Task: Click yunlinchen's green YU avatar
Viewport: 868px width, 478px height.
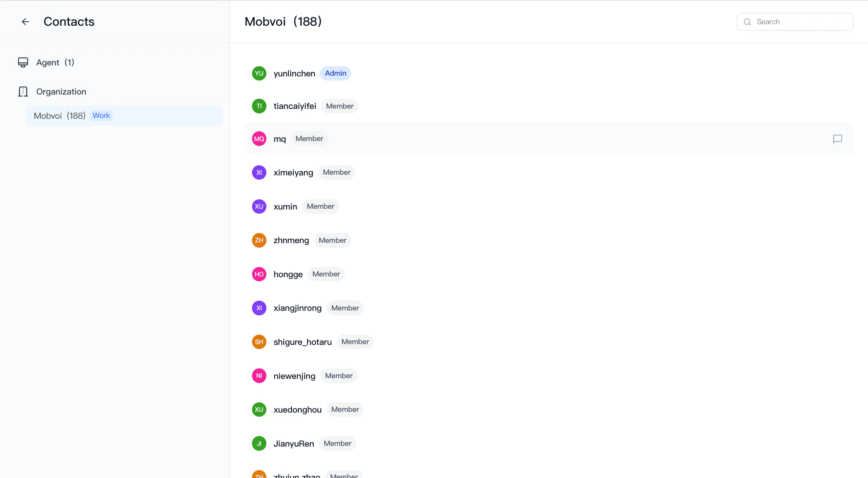Action: tap(259, 73)
